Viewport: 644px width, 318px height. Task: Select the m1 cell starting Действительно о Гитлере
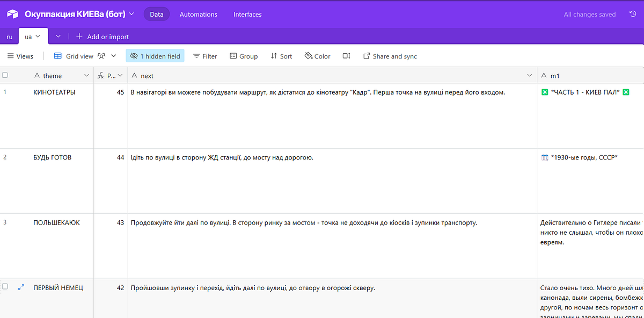[590, 246]
